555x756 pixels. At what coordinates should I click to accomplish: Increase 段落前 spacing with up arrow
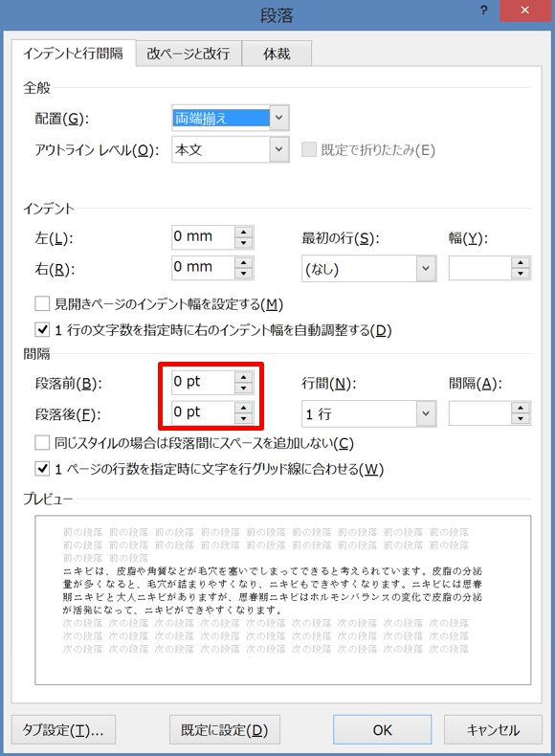click(x=243, y=377)
